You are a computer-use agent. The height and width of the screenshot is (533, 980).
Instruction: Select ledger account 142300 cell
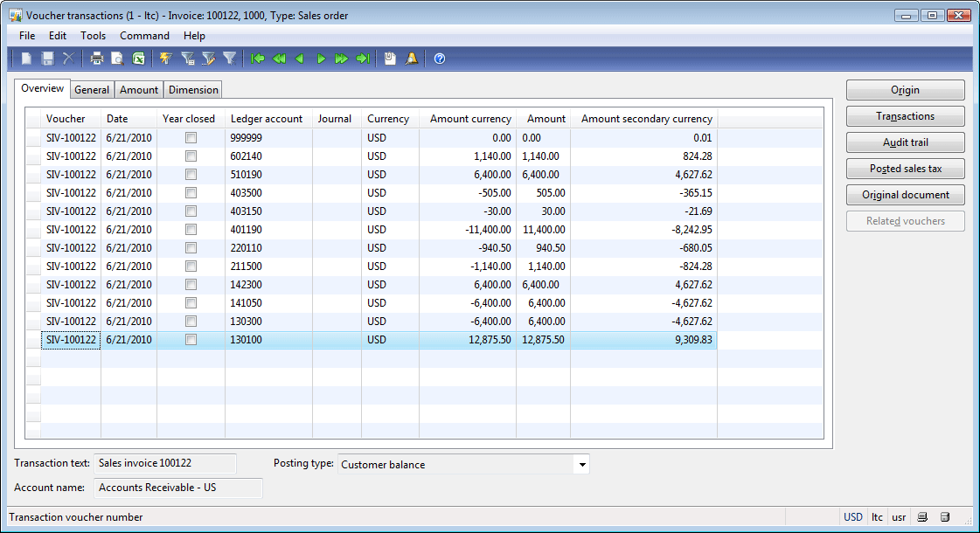click(x=268, y=285)
